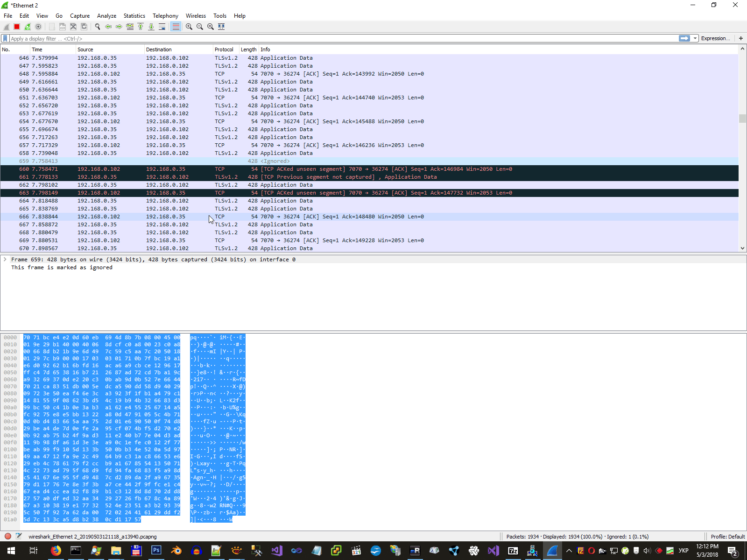Open the Tools menu
This screenshot has width=747, height=560.
point(220,16)
